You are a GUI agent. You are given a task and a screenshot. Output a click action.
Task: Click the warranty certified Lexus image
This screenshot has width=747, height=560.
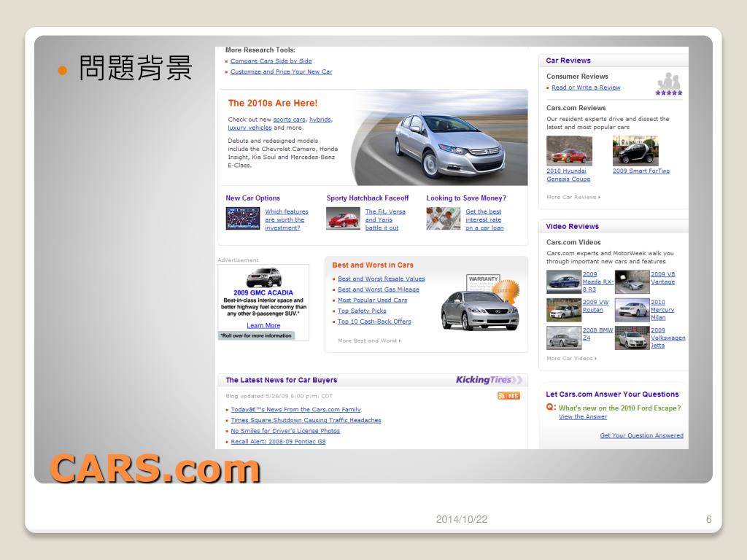click(480, 303)
